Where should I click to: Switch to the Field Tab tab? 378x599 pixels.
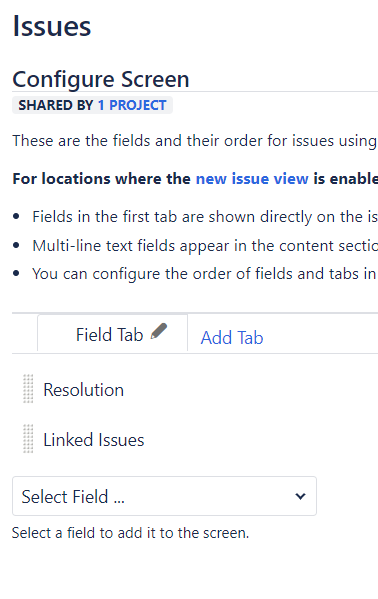click(x=109, y=335)
